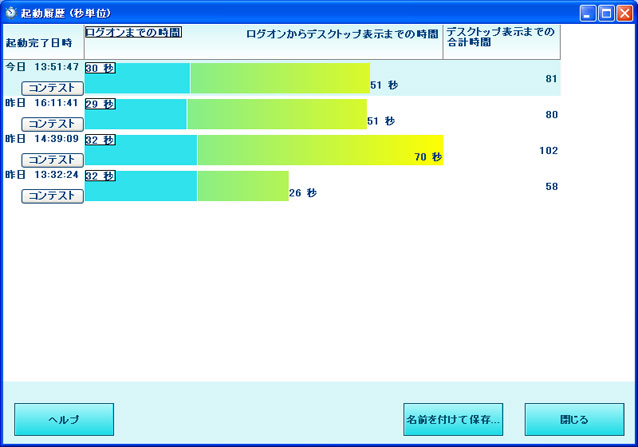
Task: Click the total value 81
Action: pos(551,78)
